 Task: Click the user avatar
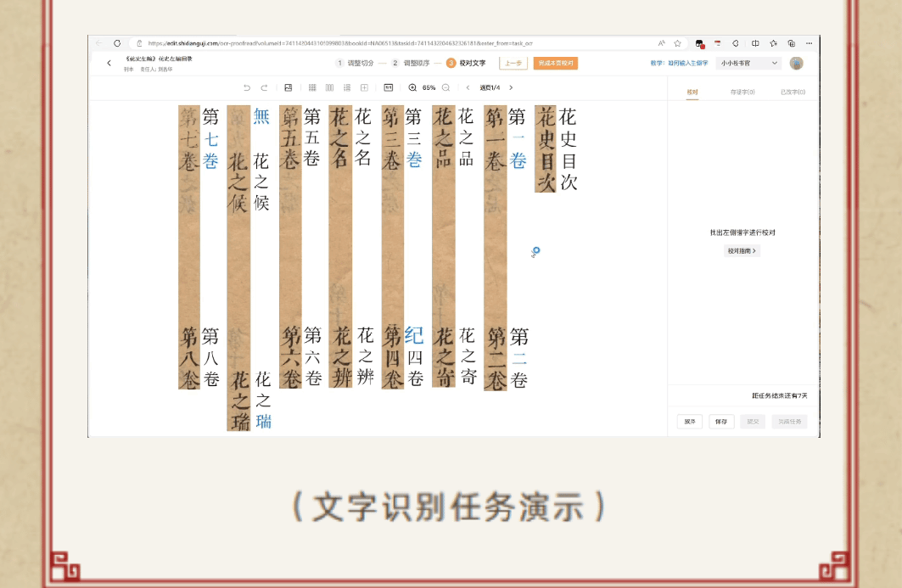click(x=796, y=64)
